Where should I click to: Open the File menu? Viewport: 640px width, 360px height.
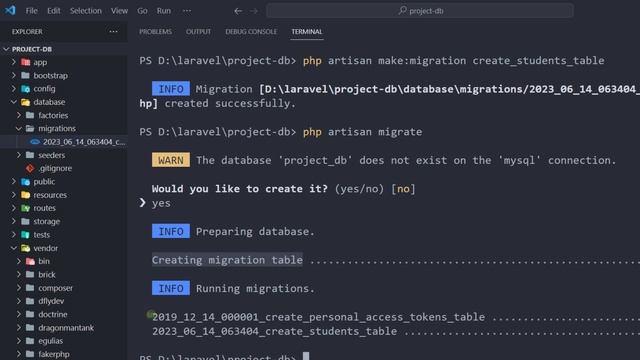[31, 11]
